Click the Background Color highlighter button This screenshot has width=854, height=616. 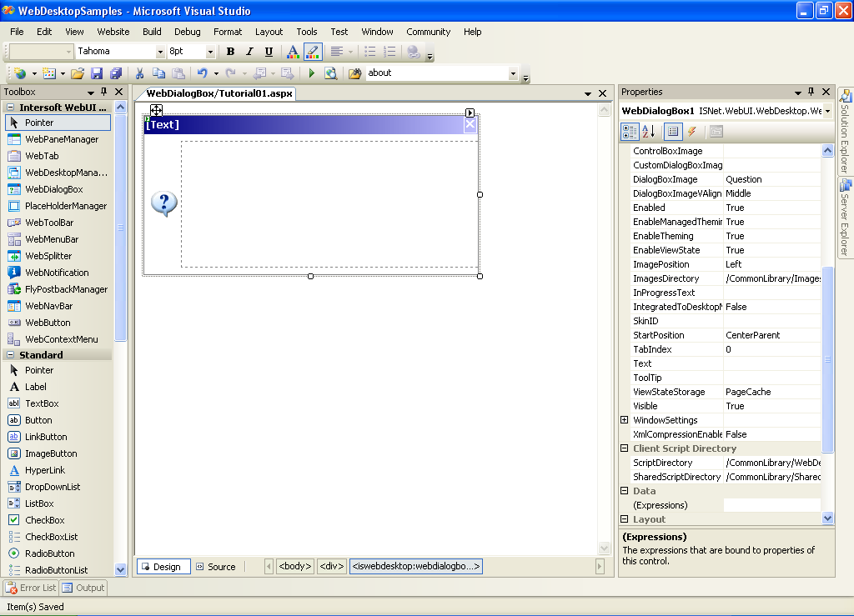click(x=313, y=52)
